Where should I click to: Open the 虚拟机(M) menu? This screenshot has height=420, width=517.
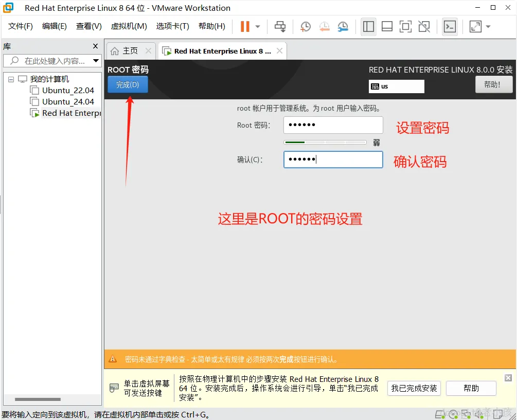point(129,26)
